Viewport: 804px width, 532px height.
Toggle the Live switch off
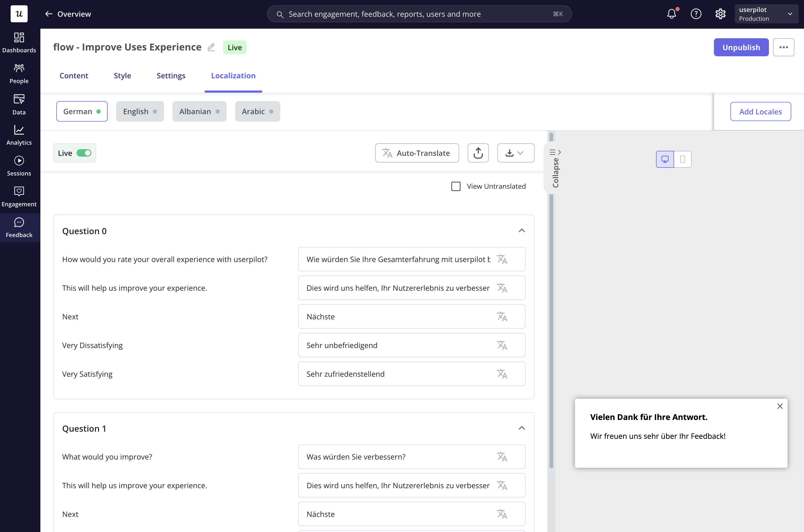pos(84,153)
